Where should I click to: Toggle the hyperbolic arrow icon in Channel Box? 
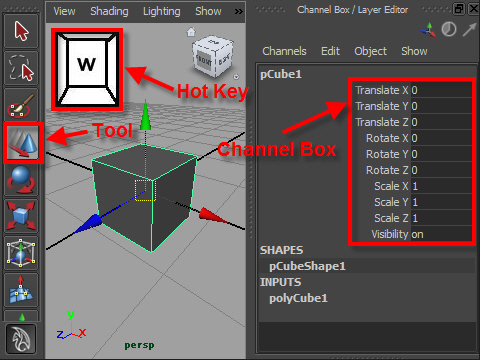pyautogui.click(x=469, y=29)
